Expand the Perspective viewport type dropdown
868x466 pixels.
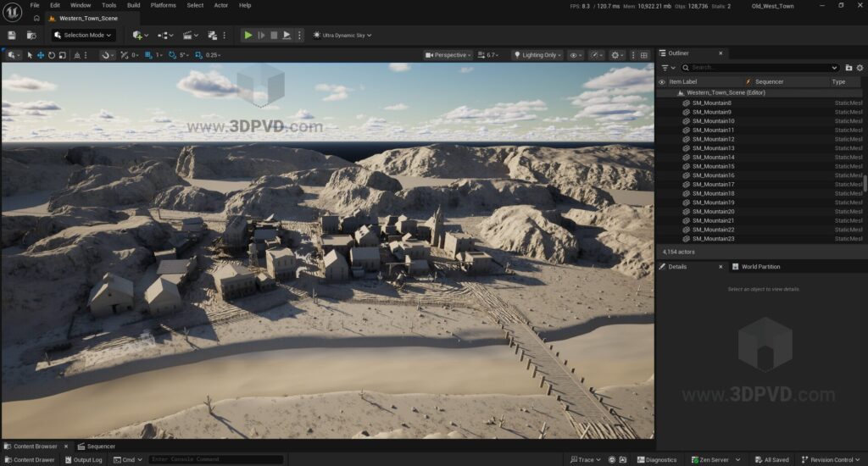[448, 55]
